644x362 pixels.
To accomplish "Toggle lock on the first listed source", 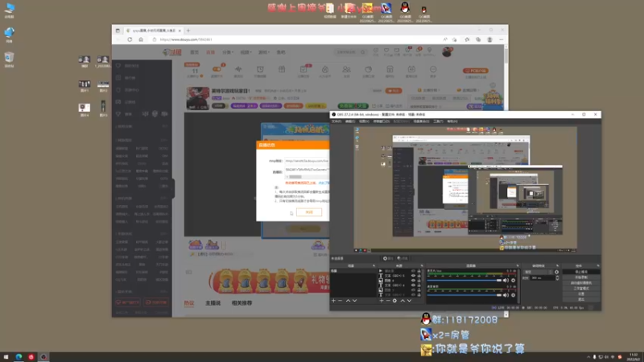I will 419,271.
